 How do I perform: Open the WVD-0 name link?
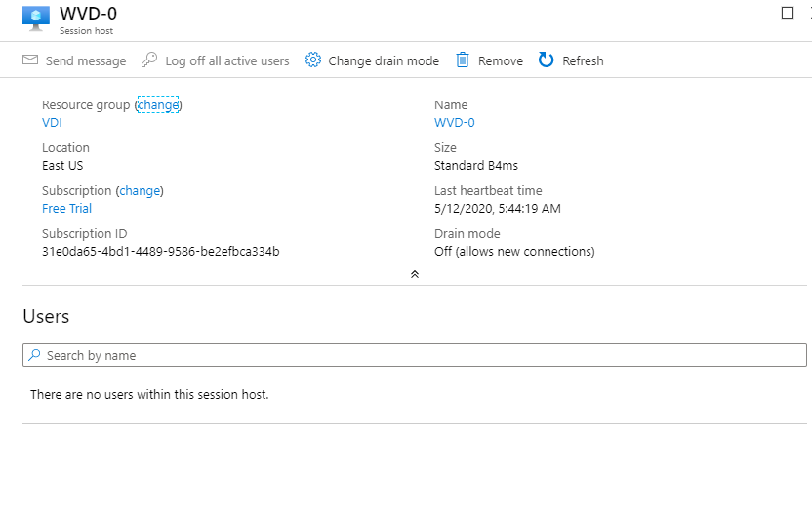[454, 123]
